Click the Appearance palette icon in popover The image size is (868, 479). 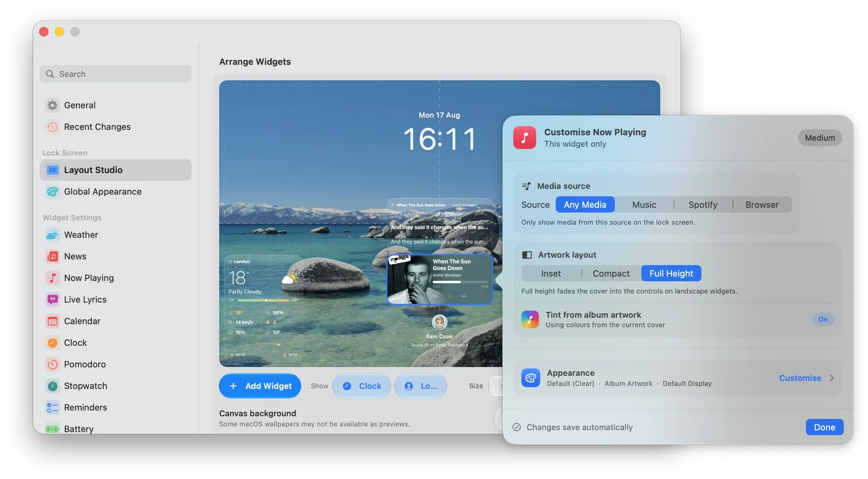(531, 378)
